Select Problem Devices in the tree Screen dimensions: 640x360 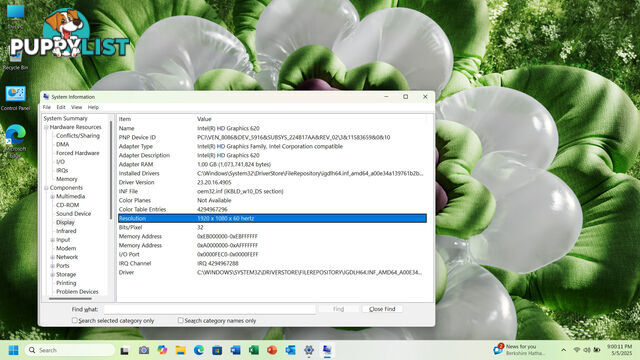[x=77, y=292]
